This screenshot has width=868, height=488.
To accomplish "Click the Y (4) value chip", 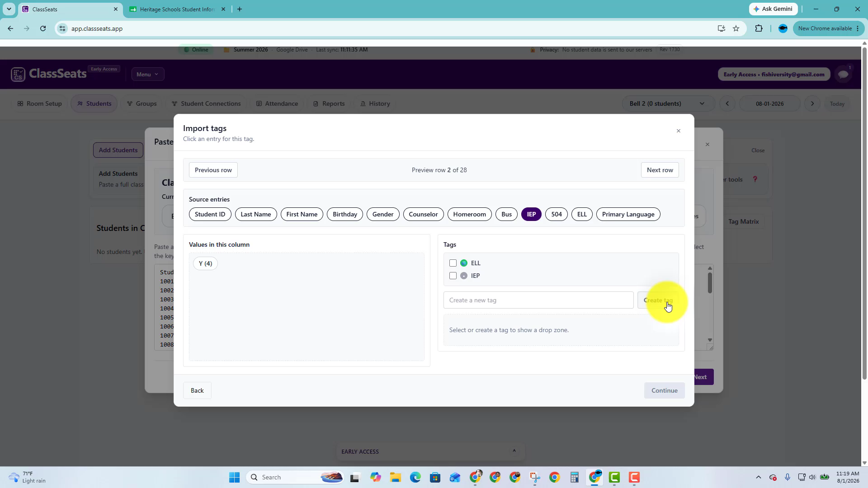I will 205,263.
